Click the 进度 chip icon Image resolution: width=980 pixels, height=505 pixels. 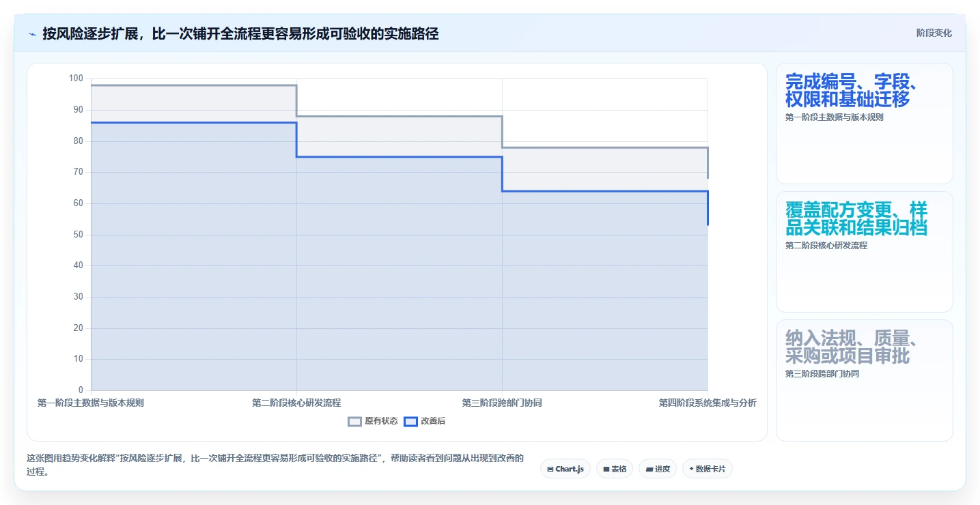[x=649, y=470]
